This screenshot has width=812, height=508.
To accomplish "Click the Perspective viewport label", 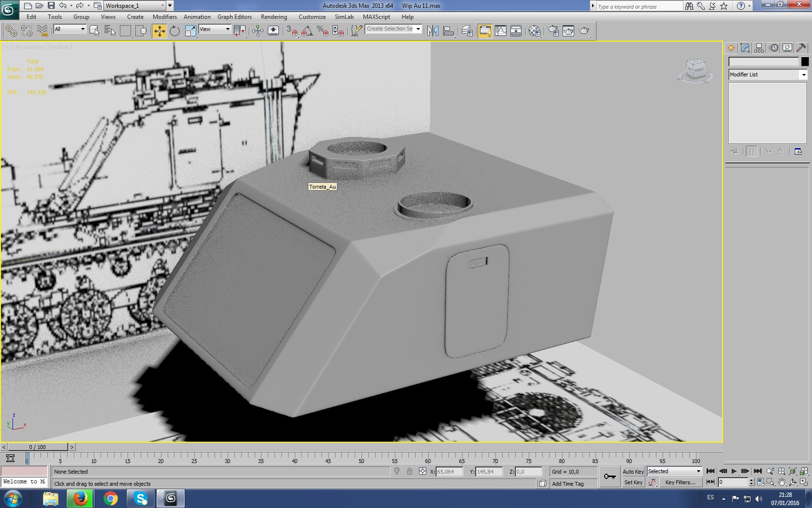I will (29, 47).
